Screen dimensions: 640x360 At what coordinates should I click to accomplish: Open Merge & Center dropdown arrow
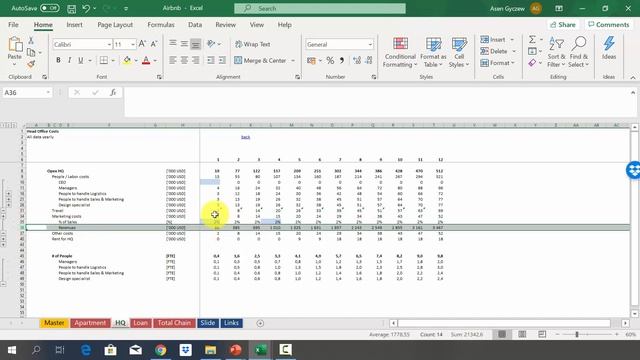[x=293, y=61]
